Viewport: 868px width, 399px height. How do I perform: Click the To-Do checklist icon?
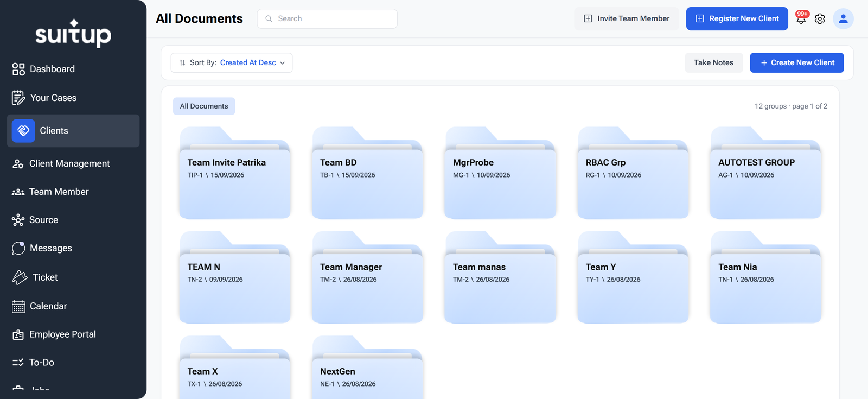[18, 363]
